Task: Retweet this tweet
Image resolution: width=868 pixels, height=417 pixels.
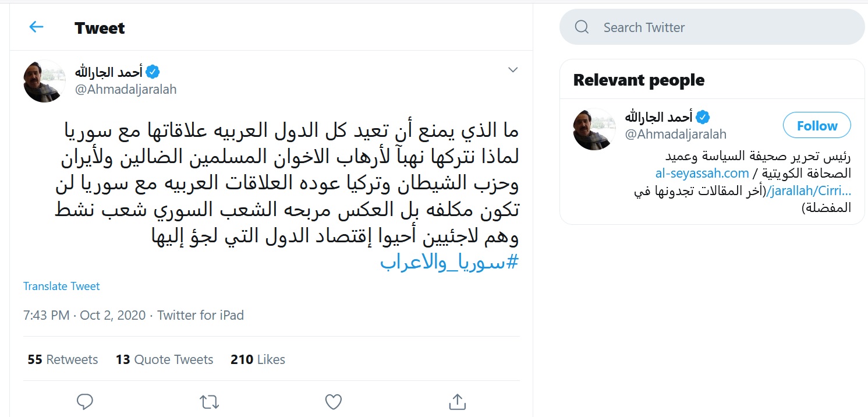Action: coord(209,401)
